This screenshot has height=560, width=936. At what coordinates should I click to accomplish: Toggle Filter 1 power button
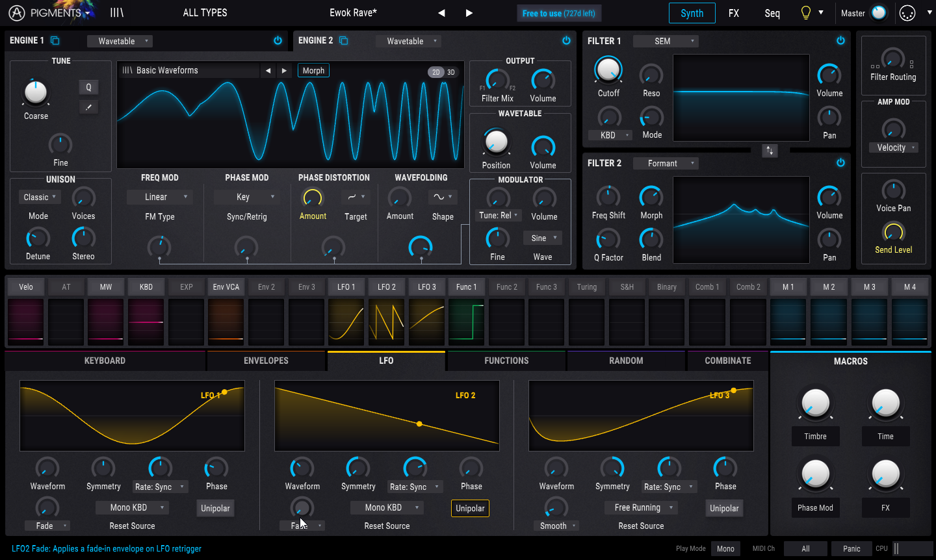click(840, 40)
